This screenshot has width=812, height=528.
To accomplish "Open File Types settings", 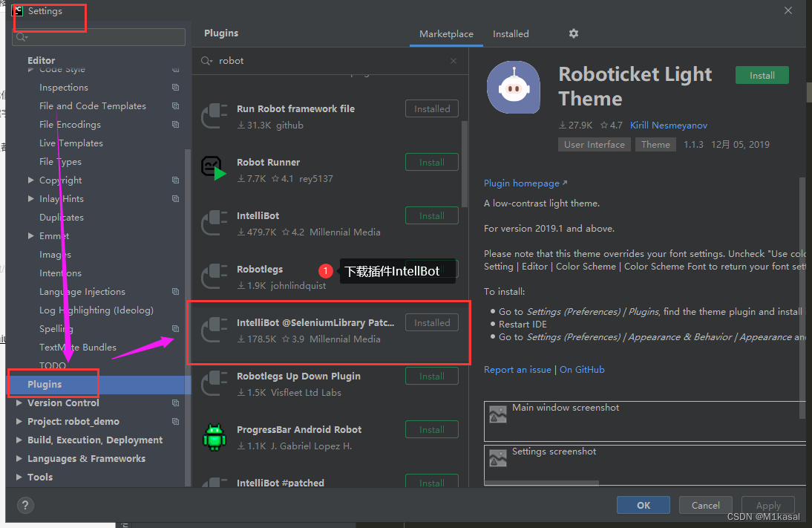I will click(x=60, y=162).
